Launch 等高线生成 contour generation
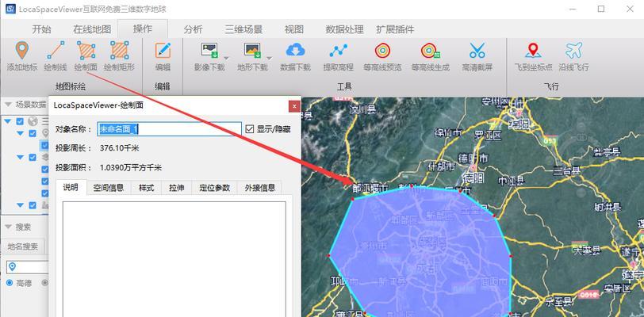644x317 pixels. [x=431, y=57]
